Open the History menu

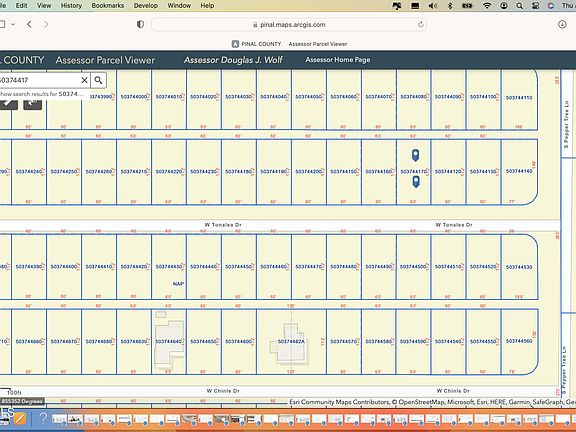point(71,6)
